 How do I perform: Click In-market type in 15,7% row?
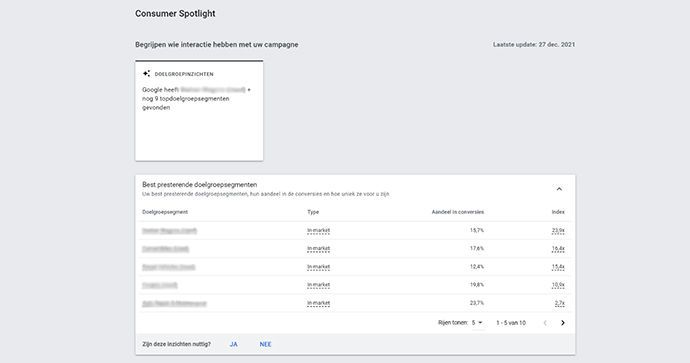pos(319,231)
